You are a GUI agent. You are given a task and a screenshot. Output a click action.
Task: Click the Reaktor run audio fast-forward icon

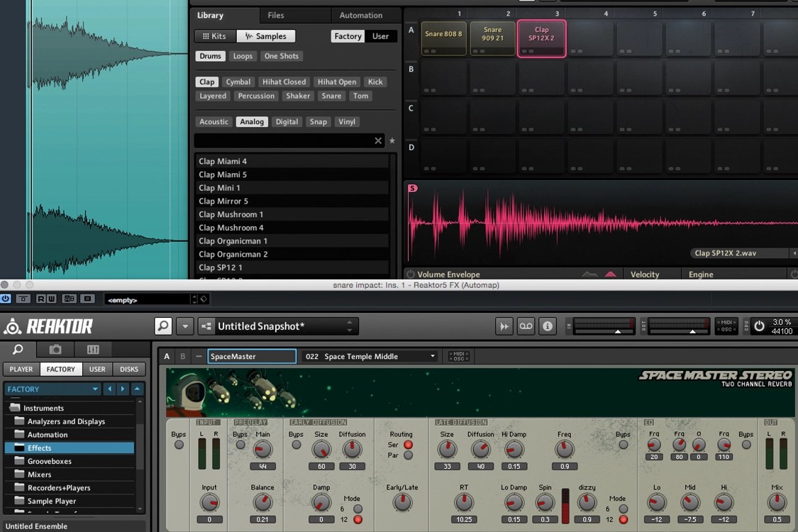click(504, 326)
